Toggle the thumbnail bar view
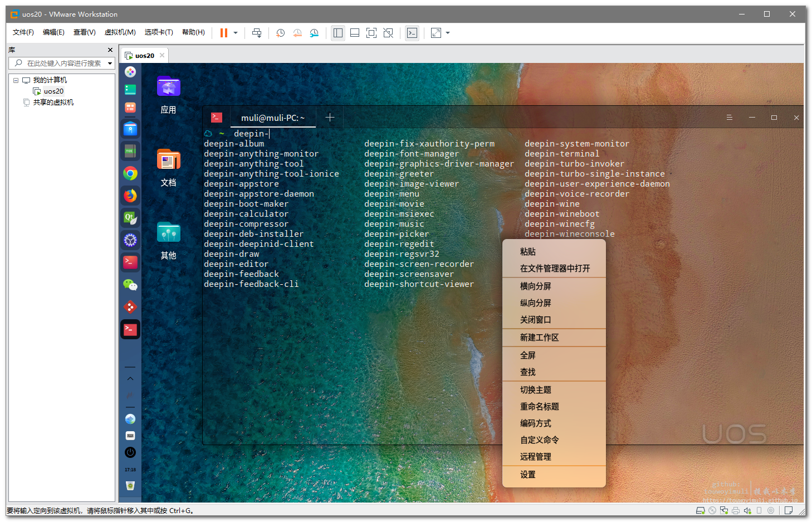The height and width of the screenshot is (522, 812). [x=355, y=33]
